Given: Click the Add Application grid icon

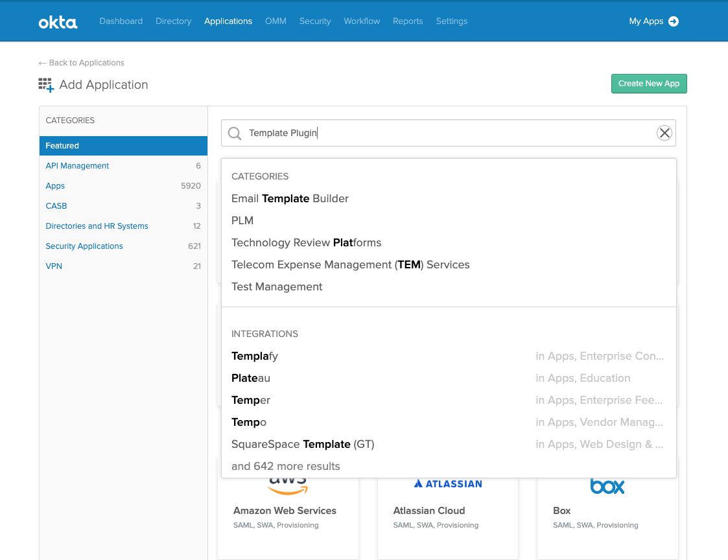Looking at the screenshot, I should click(x=46, y=85).
